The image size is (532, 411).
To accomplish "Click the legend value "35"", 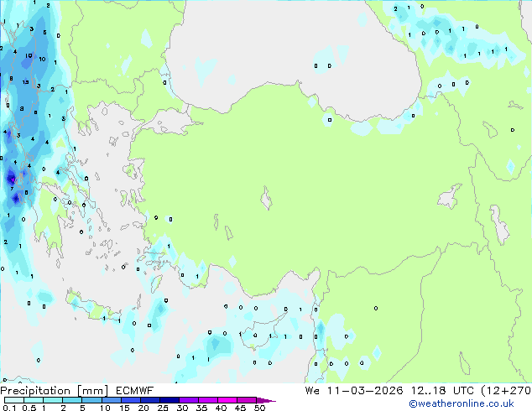I will click(202, 408).
